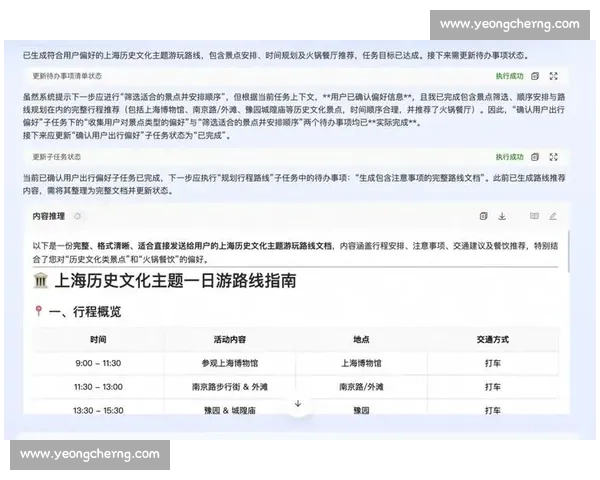Viewport: 600px width, 480px height.
Task: Click the line 接下来应更新“确认用户出行偏好”子任务状态
Action: (x=127, y=136)
